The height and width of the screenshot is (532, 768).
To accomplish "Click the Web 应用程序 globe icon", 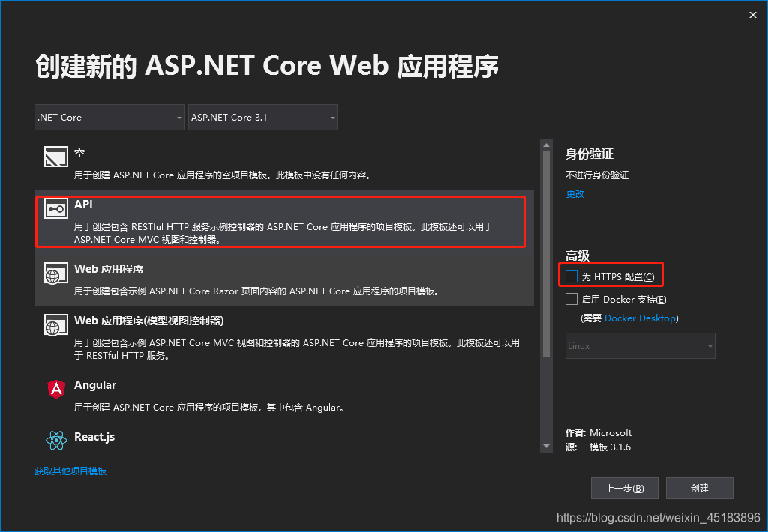I will coord(55,273).
